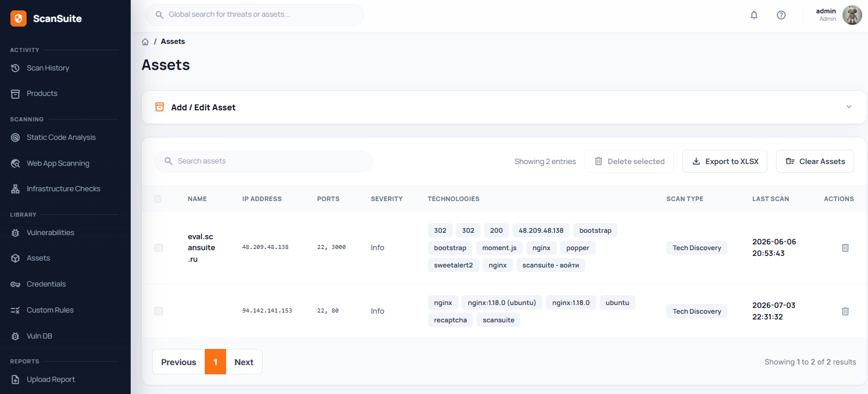Sort by the NAME column header

pyautogui.click(x=197, y=199)
